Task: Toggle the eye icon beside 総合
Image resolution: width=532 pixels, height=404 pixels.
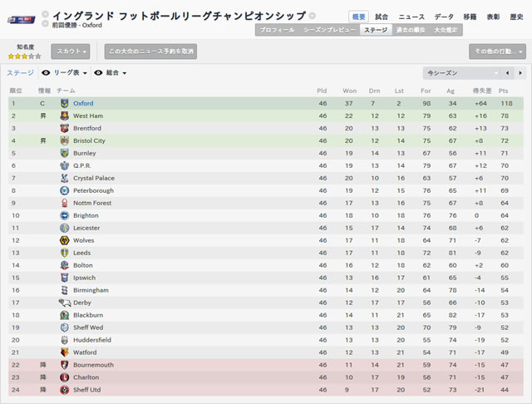Action: click(98, 72)
